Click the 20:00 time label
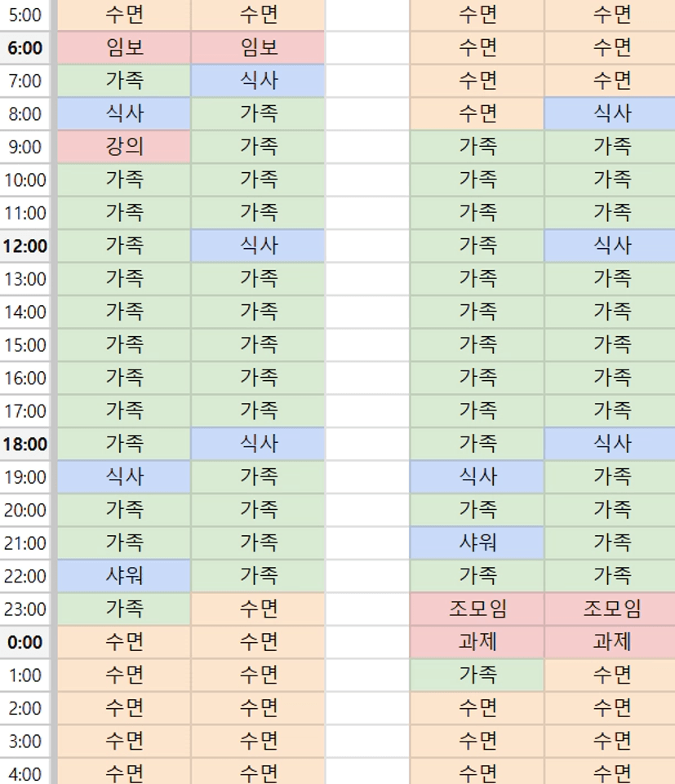The height and width of the screenshot is (784, 675). (25, 510)
